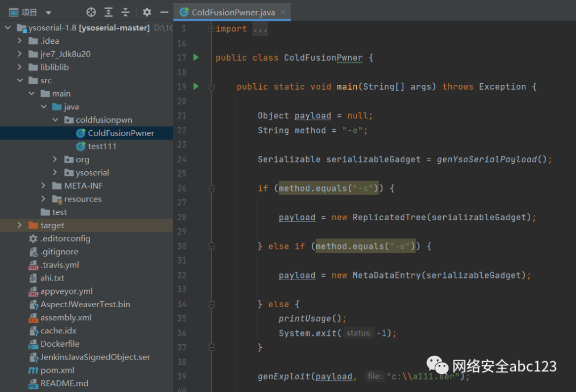The height and width of the screenshot is (392, 576).
Task: Click the Maven icon beside pom.xml
Action: [x=33, y=370]
